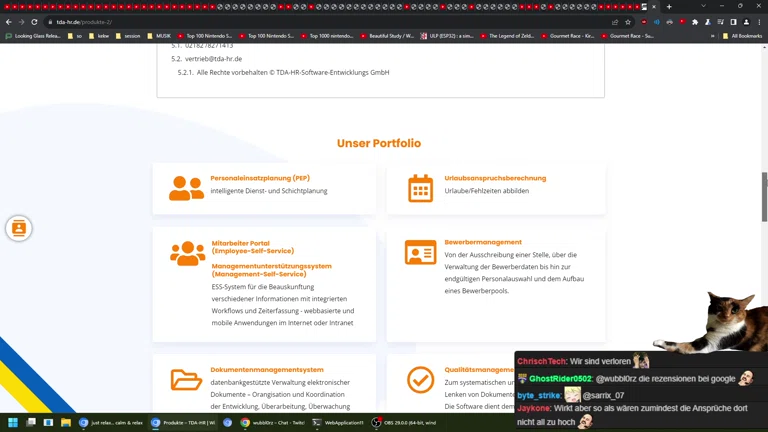Go back in browser history

click(x=9, y=22)
